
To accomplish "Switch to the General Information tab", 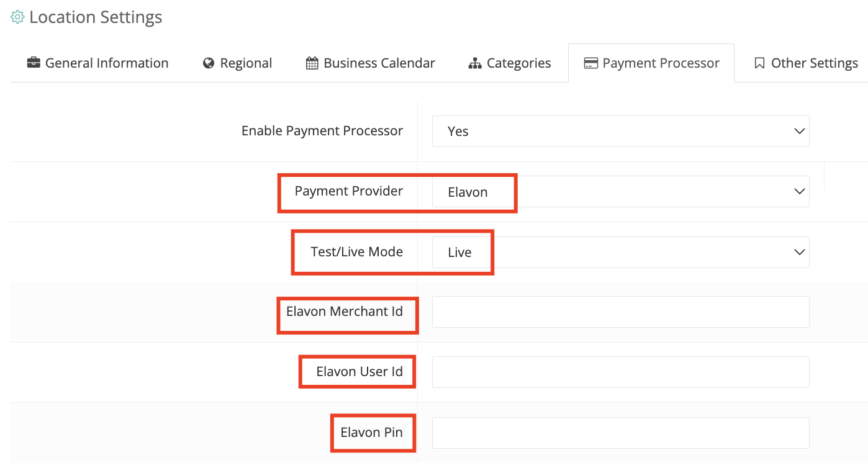I will pos(97,63).
